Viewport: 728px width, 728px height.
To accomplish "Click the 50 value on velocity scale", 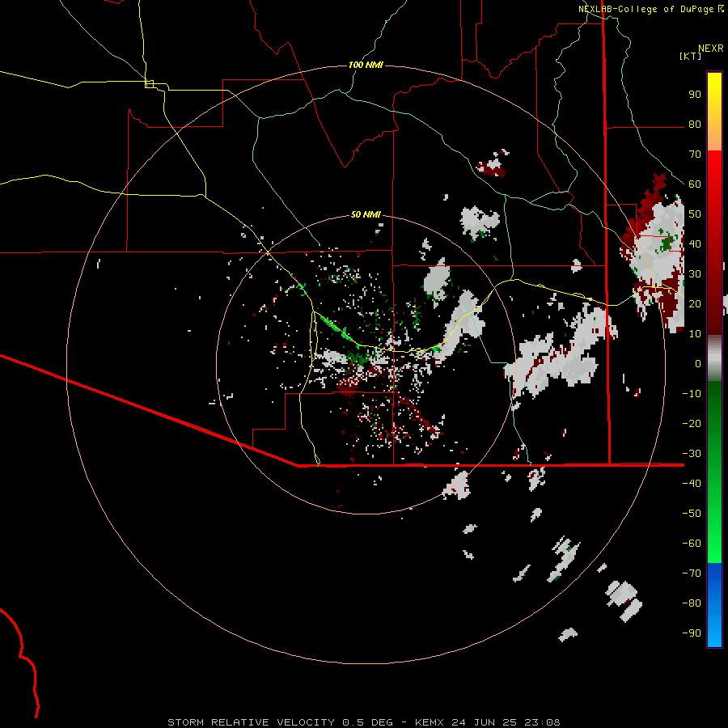I will tap(695, 214).
